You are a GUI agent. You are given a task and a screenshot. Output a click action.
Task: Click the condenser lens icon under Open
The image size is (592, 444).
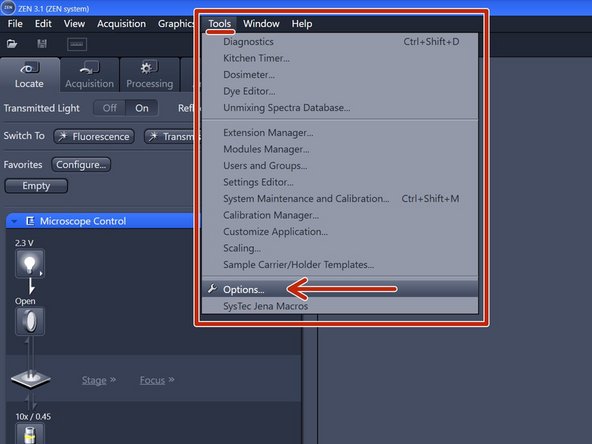(x=30, y=321)
